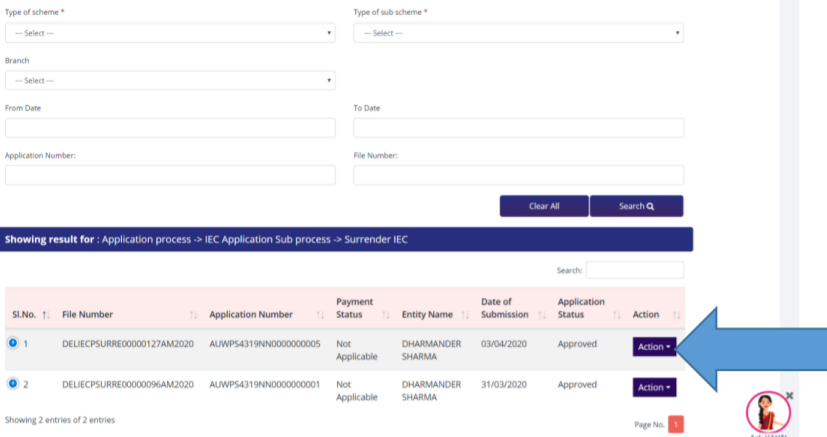Select application number AUWPS4319NN0000000001
This screenshot has width=827, height=437.
(265, 384)
